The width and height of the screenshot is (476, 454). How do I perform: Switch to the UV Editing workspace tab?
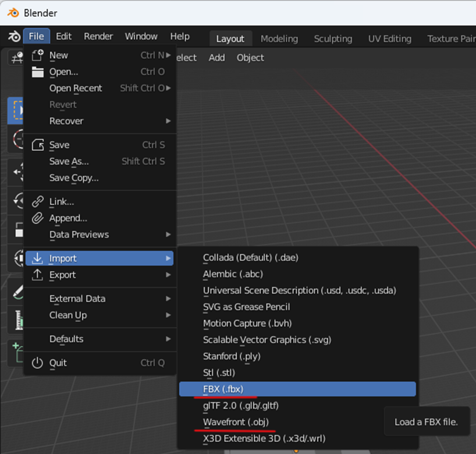pos(389,39)
